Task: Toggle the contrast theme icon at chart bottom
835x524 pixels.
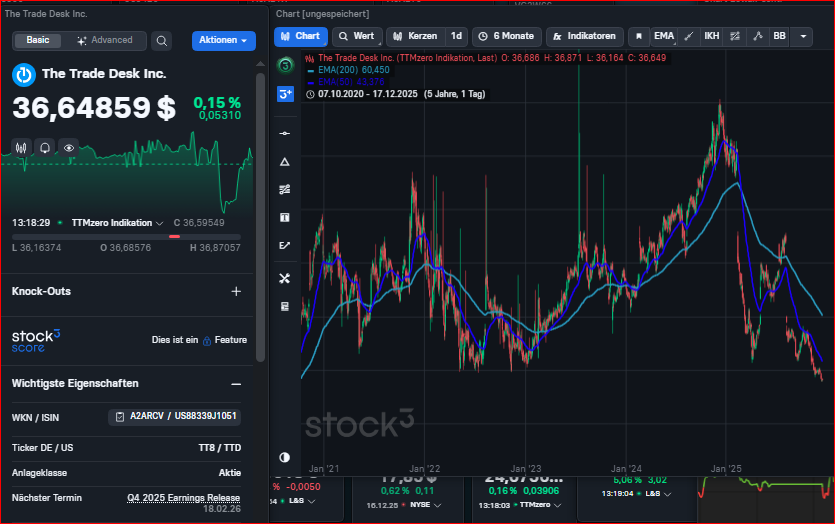Action: point(285,457)
